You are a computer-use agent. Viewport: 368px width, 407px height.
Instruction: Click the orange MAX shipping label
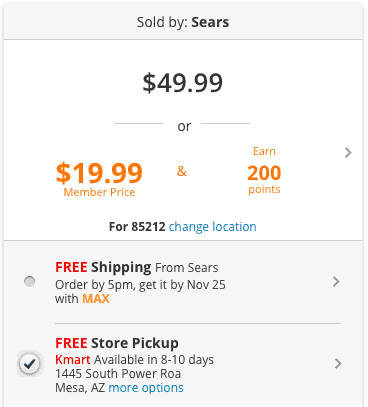click(96, 298)
